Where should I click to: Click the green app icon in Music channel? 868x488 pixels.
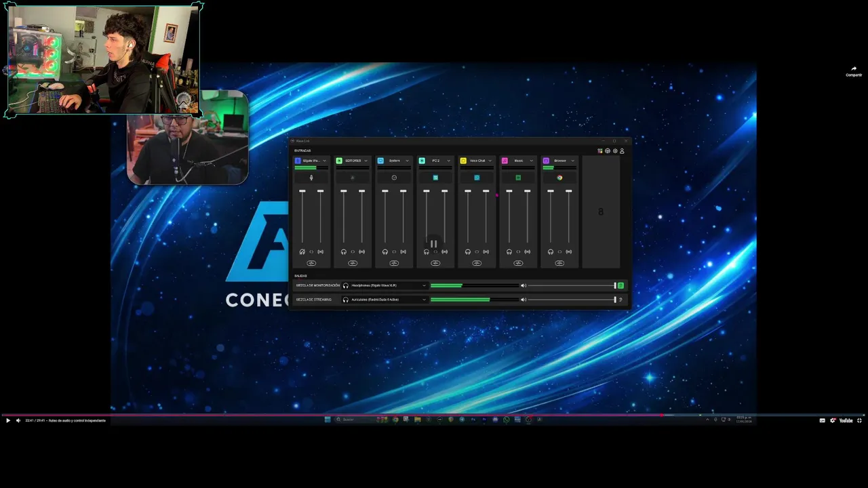[x=518, y=178]
